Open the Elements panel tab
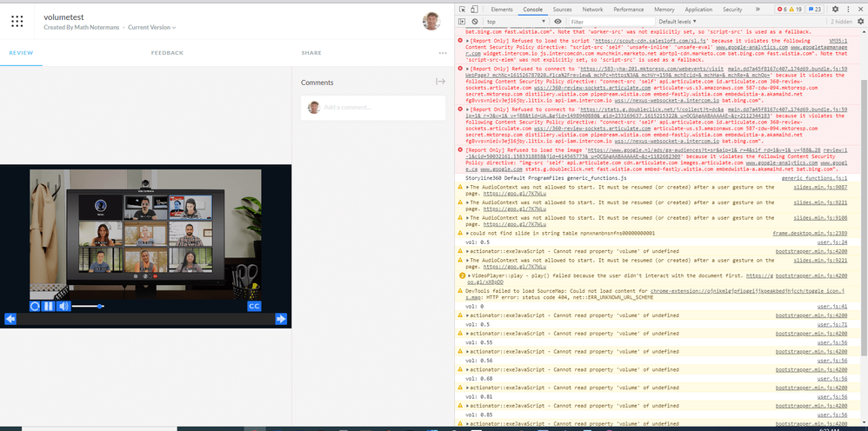This screenshot has width=868, height=431. [x=502, y=10]
